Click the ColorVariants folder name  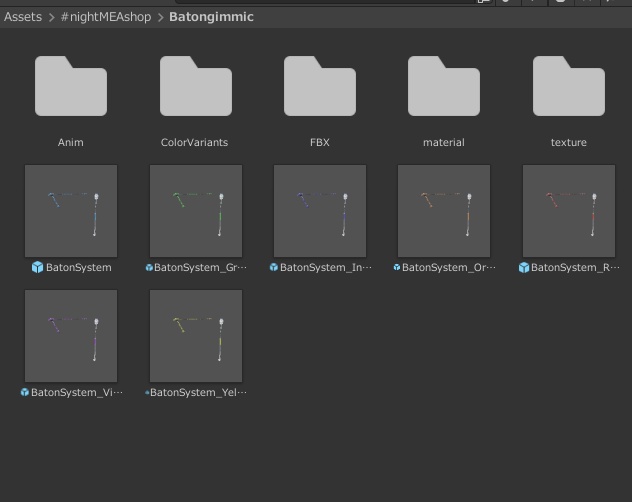point(194,142)
